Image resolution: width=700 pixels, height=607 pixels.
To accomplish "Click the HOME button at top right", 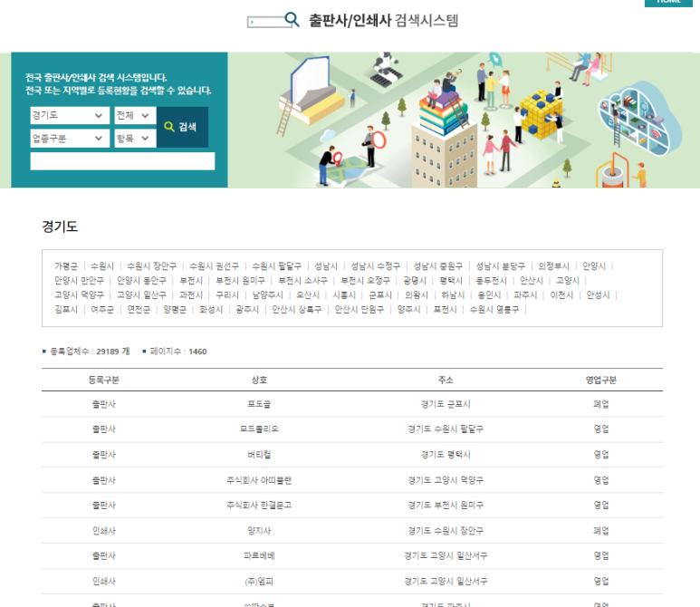I will pyautogui.click(x=669, y=2).
